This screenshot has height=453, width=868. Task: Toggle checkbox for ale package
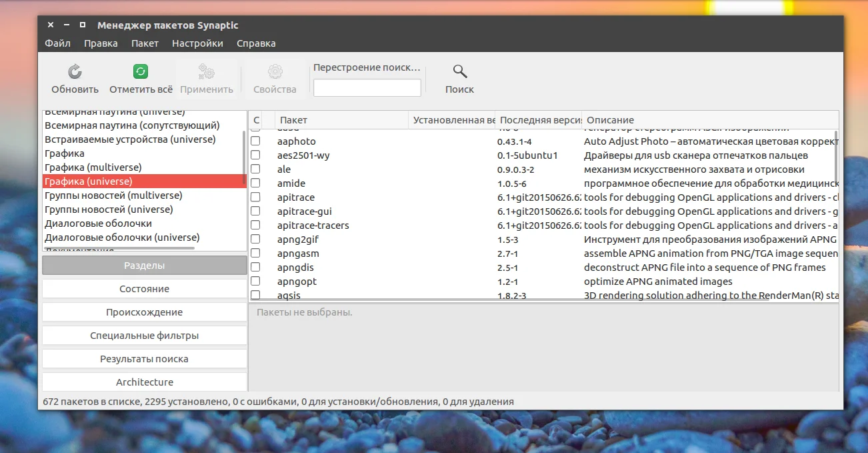(255, 169)
